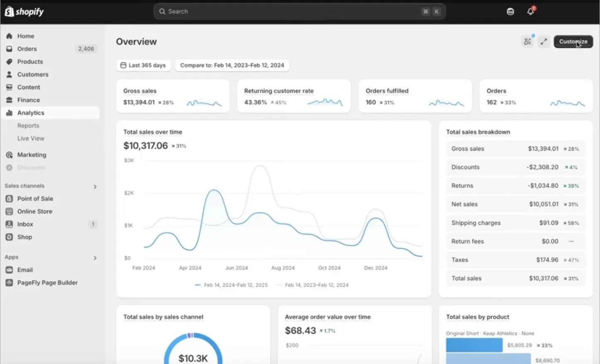Viewport: 600px width, 364px height.
Task: Click the Shopify logo
Action: [24, 12]
